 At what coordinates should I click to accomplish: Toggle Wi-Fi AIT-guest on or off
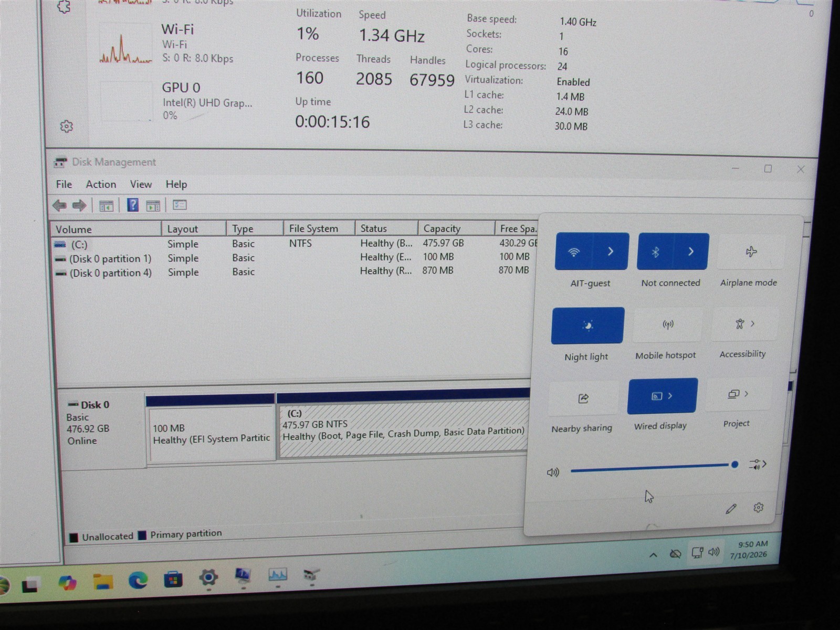coord(574,251)
